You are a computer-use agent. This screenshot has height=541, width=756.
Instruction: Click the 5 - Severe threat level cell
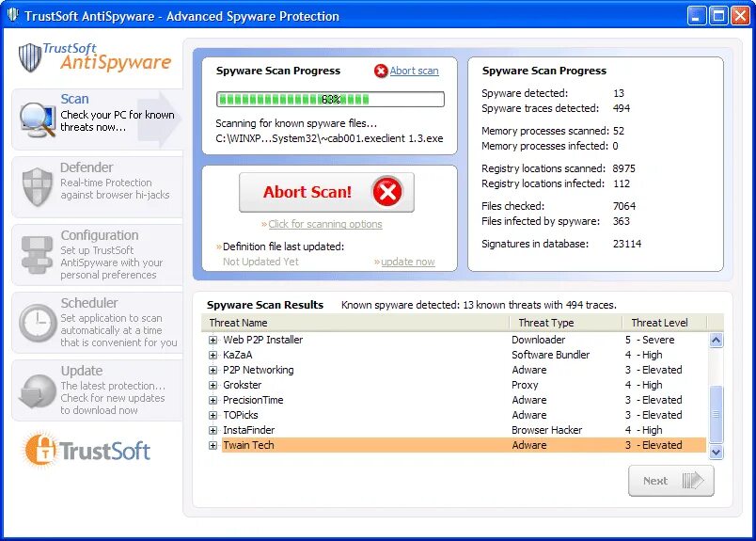tap(650, 340)
